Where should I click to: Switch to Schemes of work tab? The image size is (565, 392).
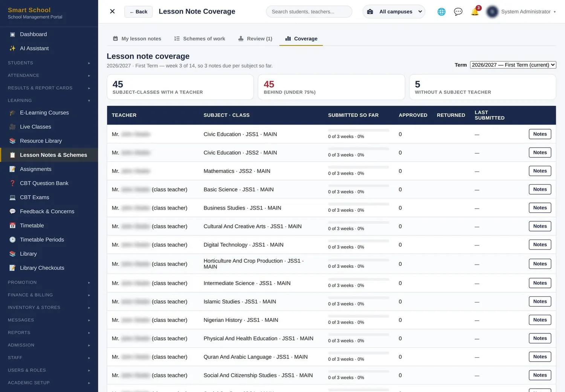coord(200,38)
